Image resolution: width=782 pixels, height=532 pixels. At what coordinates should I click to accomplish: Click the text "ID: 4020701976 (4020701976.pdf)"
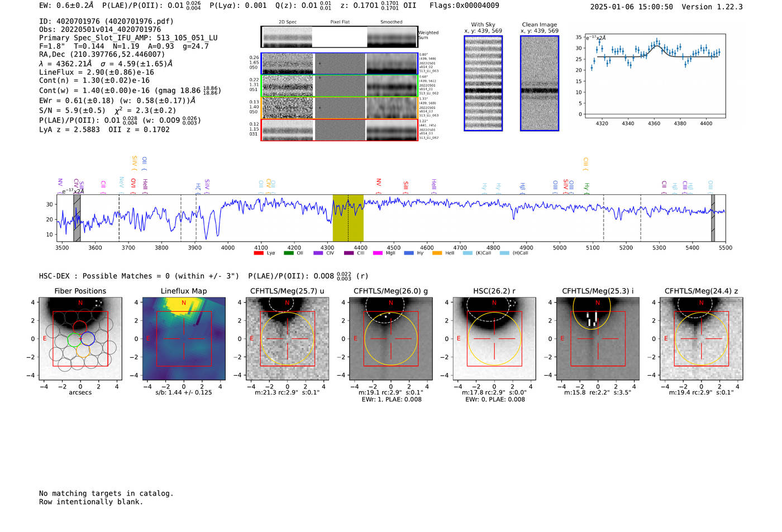click(x=106, y=21)
